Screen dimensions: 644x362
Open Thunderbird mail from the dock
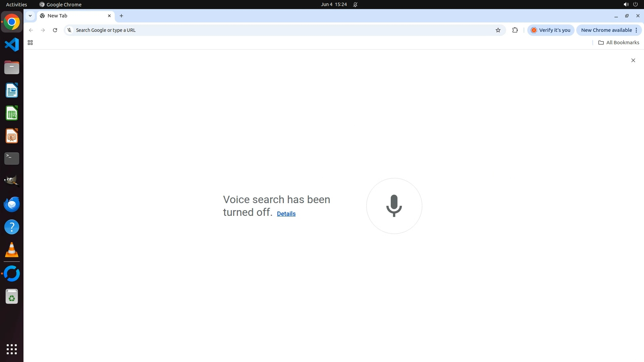coord(12,204)
